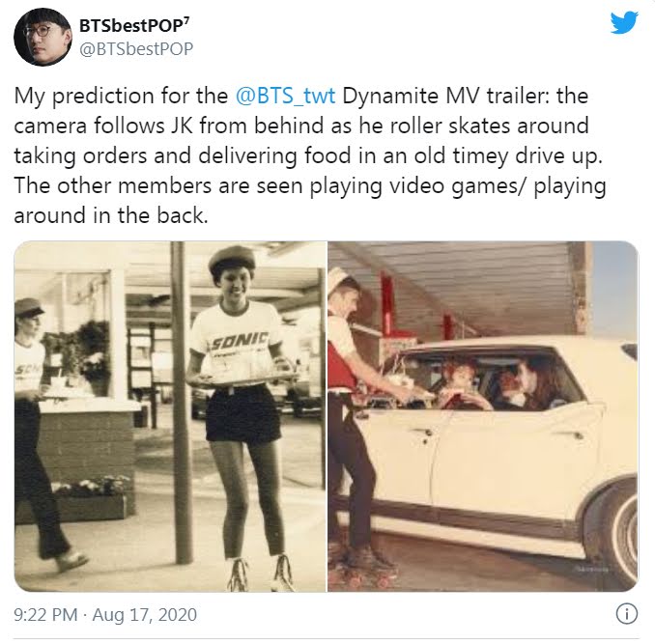Click the Twitter bird logo
The height and width of the screenshot is (644, 655).
coord(624,22)
